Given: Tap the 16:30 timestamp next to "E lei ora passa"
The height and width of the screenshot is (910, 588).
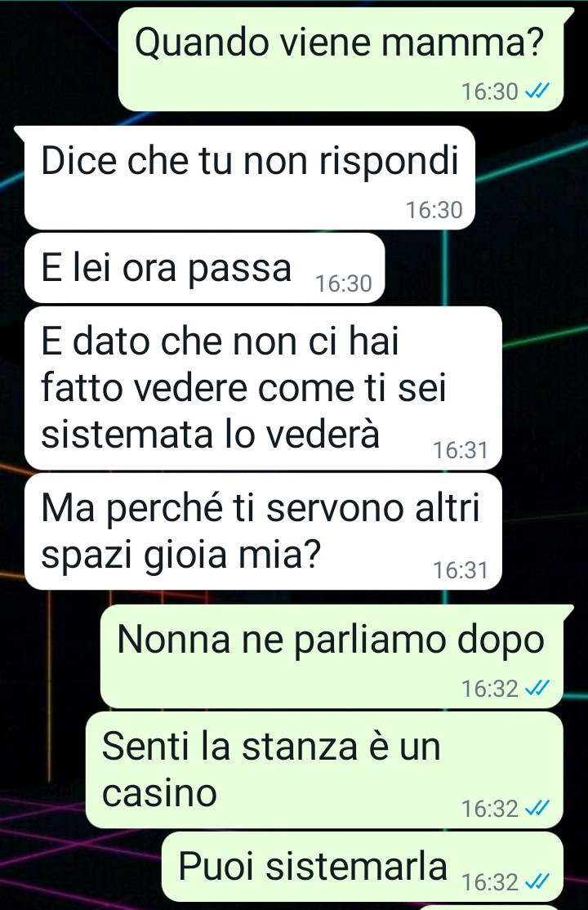Looking at the screenshot, I should click(x=344, y=283).
